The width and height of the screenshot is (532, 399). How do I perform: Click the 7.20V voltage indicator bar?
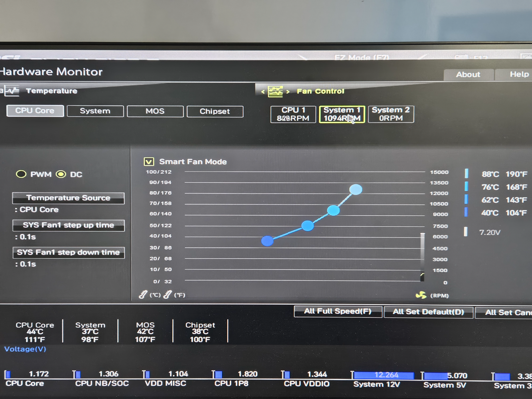pos(466,232)
